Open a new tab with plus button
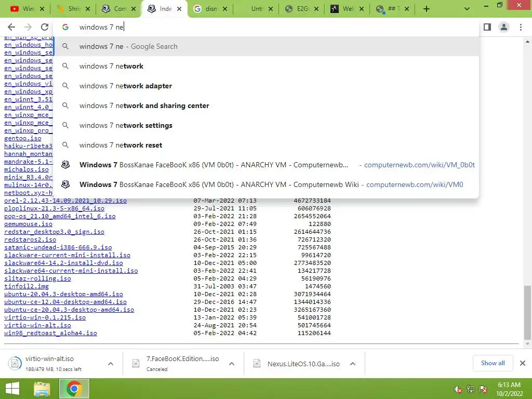Viewport: 532px width, 399px height. click(427, 9)
